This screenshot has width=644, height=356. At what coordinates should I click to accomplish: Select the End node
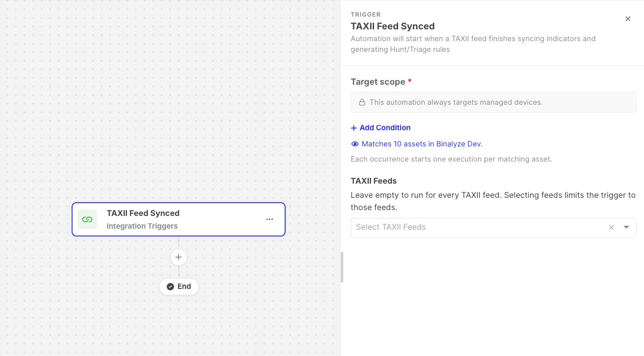click(179, 286)
